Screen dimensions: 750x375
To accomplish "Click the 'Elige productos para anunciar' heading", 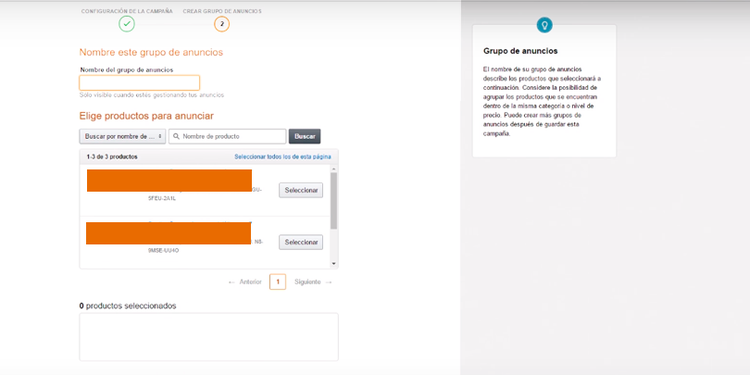I will [146, 116].
